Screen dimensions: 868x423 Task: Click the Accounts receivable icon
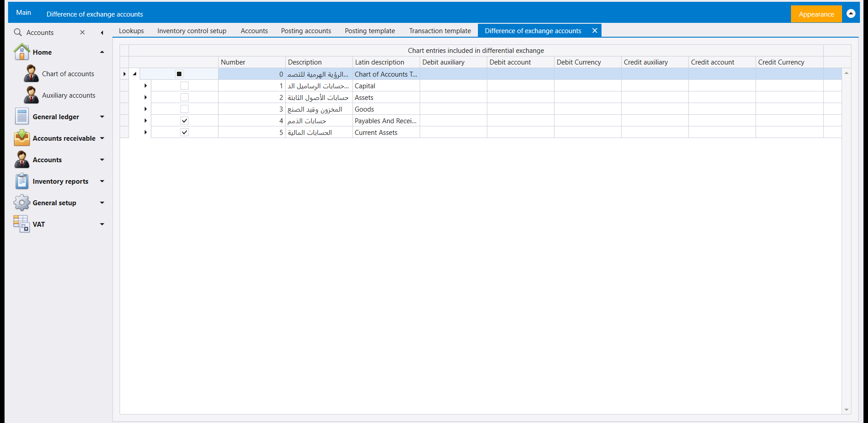[21, 138]
